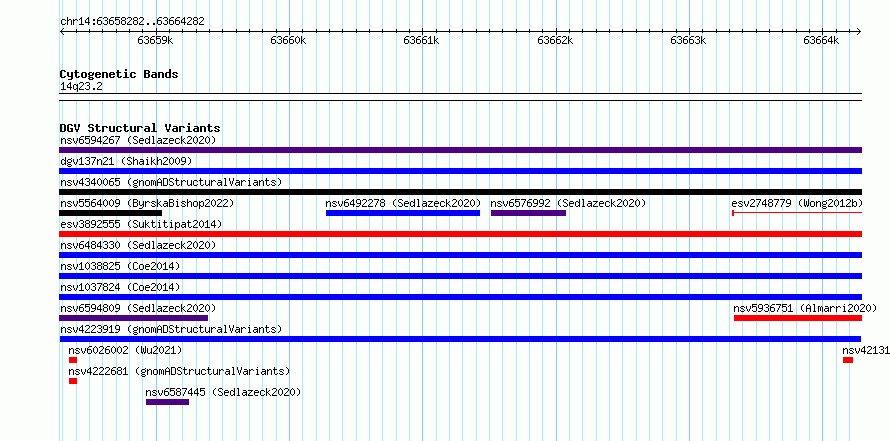Open nsv4222681 (gnomADStructuralVariants) label
This screenshot has height=441, width=890.
click(179, 371)
